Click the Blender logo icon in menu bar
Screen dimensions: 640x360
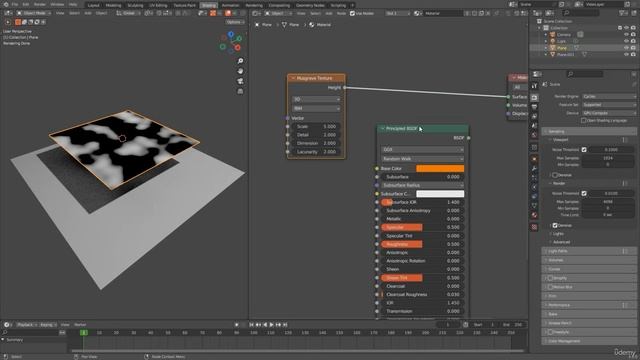pos(5,4)
